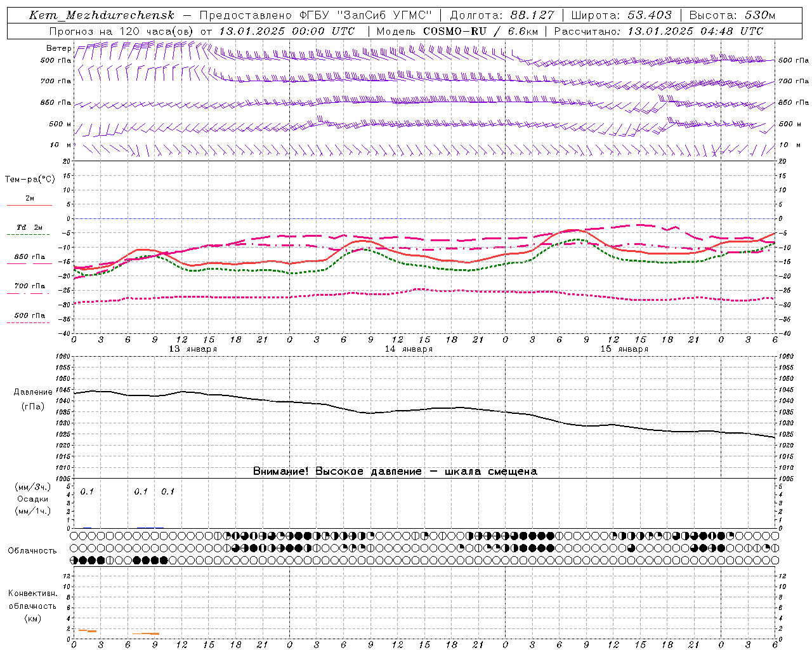Viewport: 812px width, 650px height.
Task: Click the '(мм/1ч.)' precipitation unit label
Action: click(33, 511)
